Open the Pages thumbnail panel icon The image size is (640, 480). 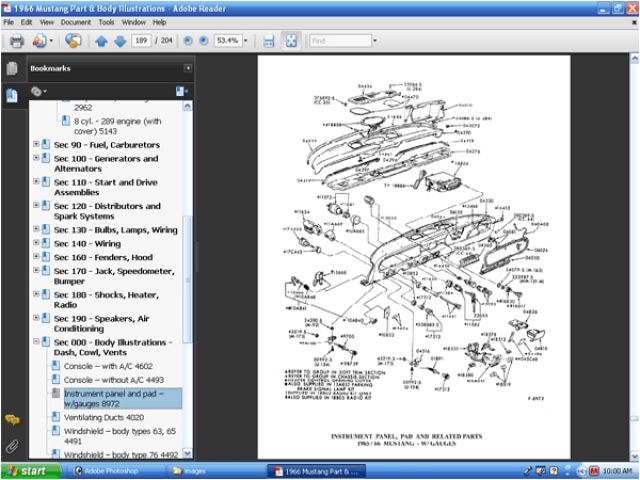click(12, 69)
